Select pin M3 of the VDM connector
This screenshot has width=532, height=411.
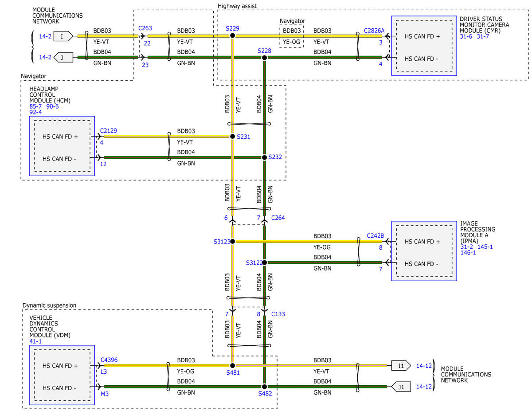pos(104,393)
